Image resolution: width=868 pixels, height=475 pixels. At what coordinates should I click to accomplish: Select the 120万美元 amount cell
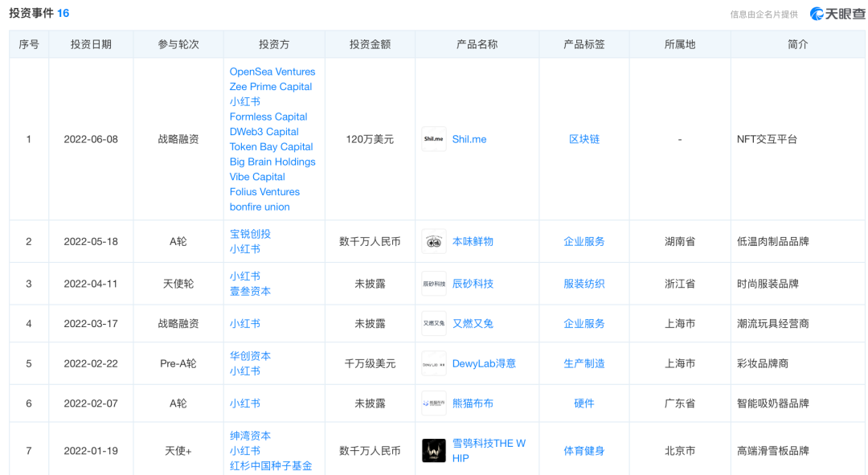(x=370, y=139)
